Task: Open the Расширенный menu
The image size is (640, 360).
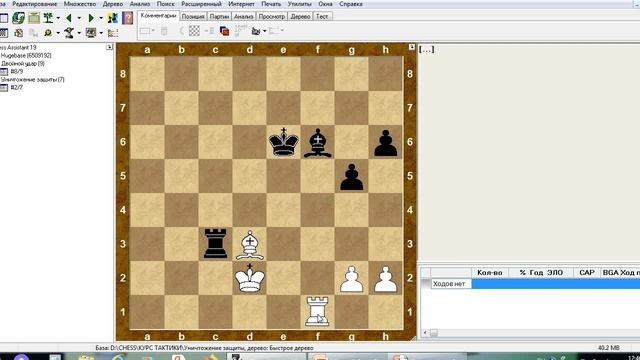Action: point(201,4)
